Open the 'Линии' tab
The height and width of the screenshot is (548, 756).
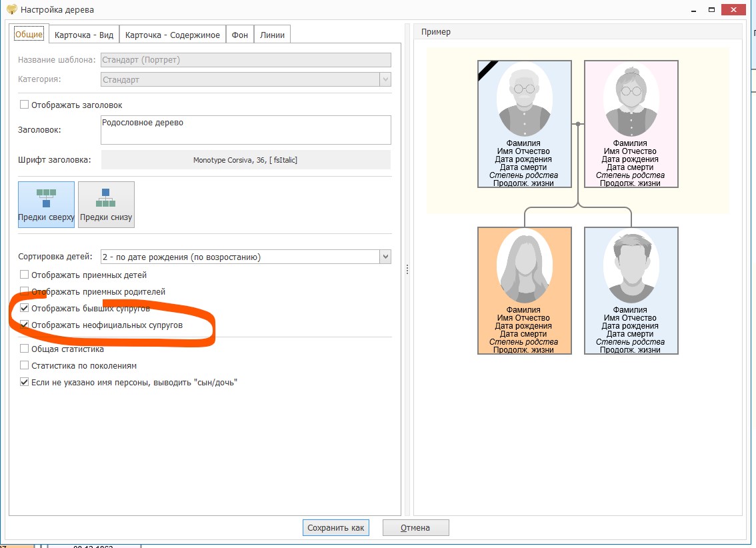coord(272,35)
